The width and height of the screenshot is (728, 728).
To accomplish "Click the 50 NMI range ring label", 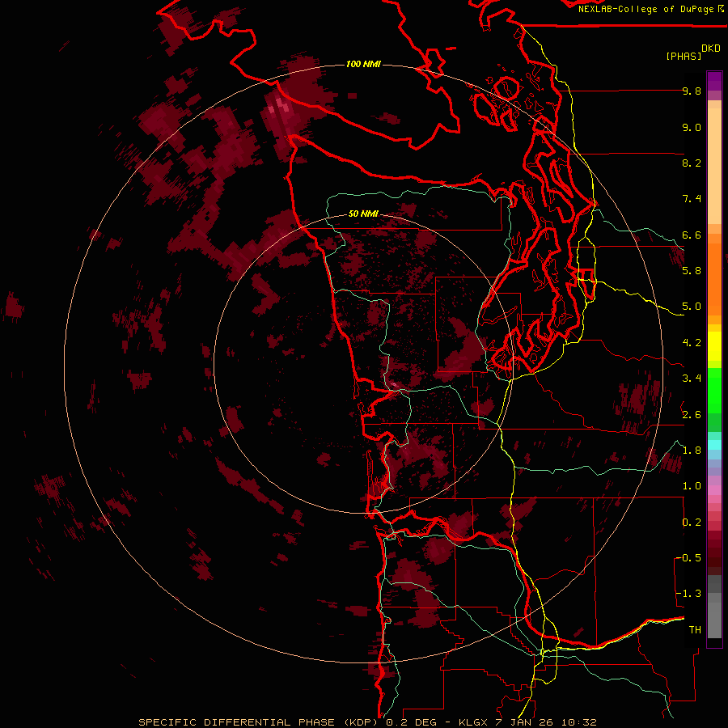I will tap(363, 214).
